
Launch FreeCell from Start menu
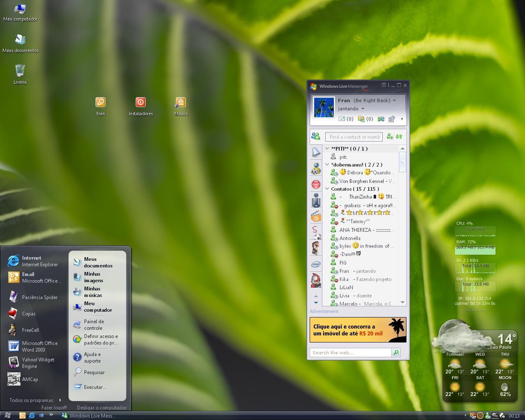34,330
